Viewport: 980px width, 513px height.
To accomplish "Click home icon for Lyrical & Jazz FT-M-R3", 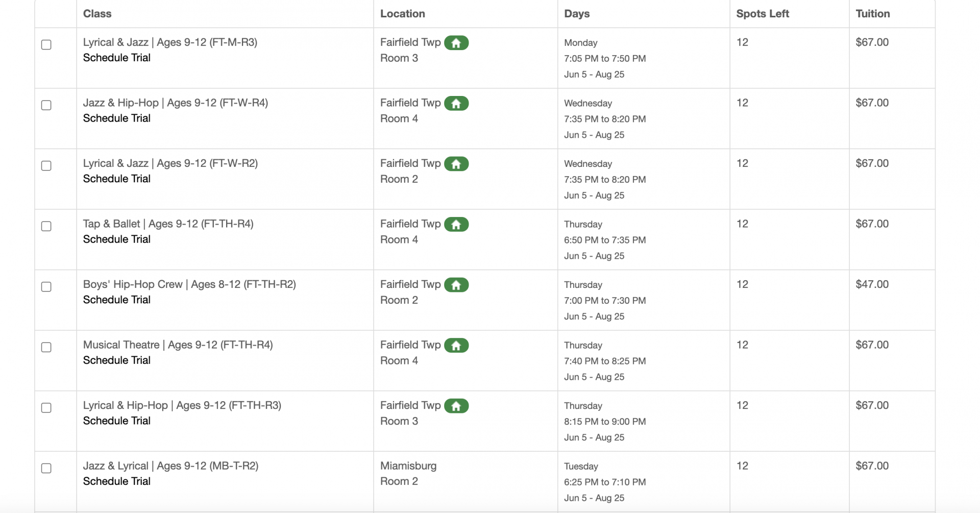I will [456, 43].
